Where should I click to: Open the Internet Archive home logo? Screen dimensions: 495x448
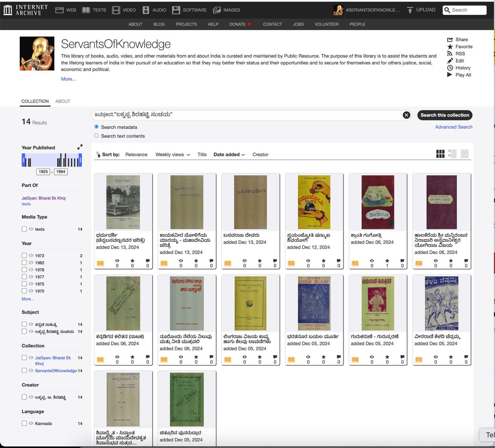point(26,9)
